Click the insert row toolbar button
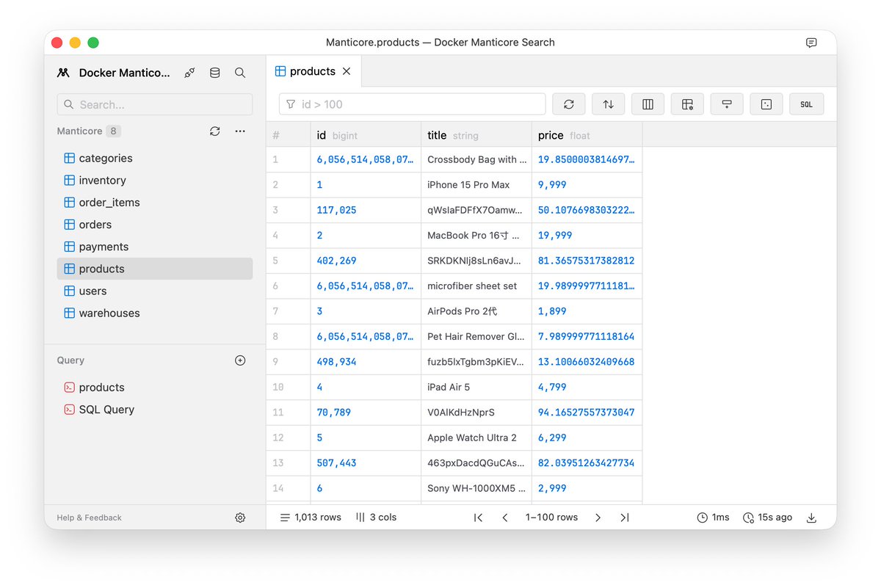This screenshot has width=881, height=588. pyautogui.click(x=727, y=104)
